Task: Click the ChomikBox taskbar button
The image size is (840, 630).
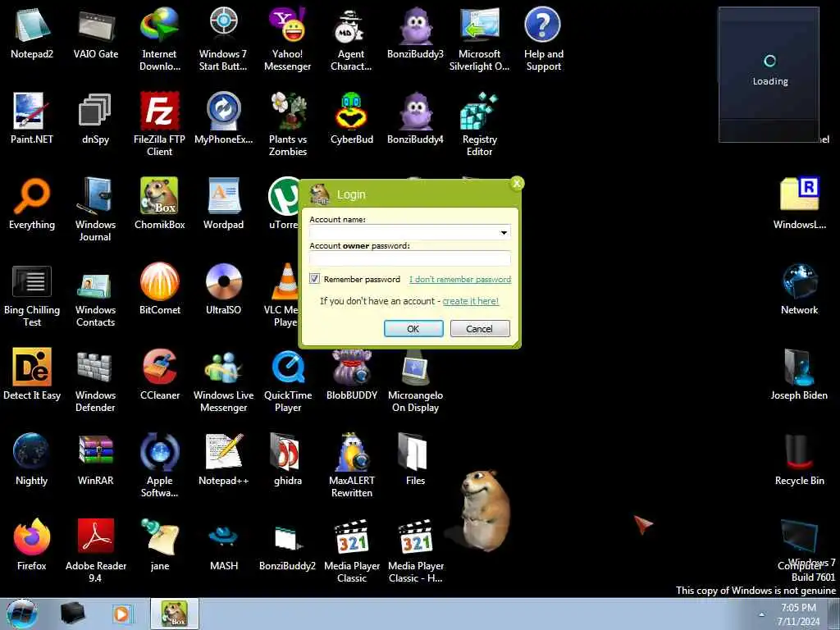Action: 175,614
